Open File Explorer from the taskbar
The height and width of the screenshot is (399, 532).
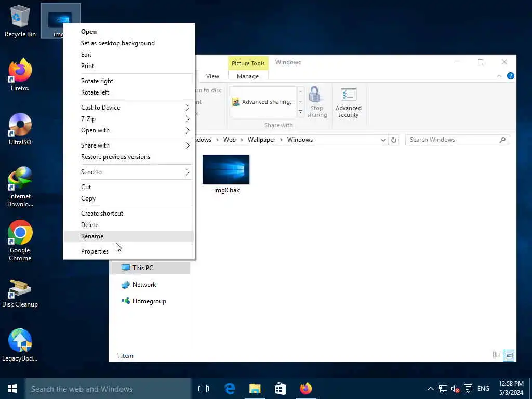(255, 389)
